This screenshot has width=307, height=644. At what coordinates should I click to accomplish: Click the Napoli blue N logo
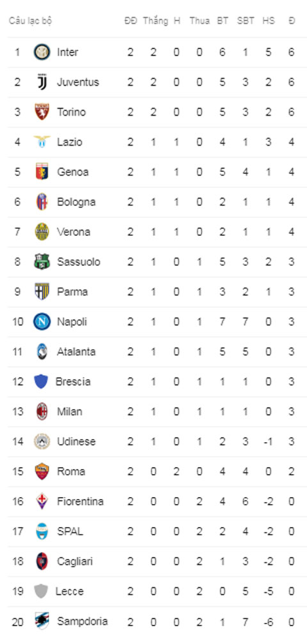point(42,321)
